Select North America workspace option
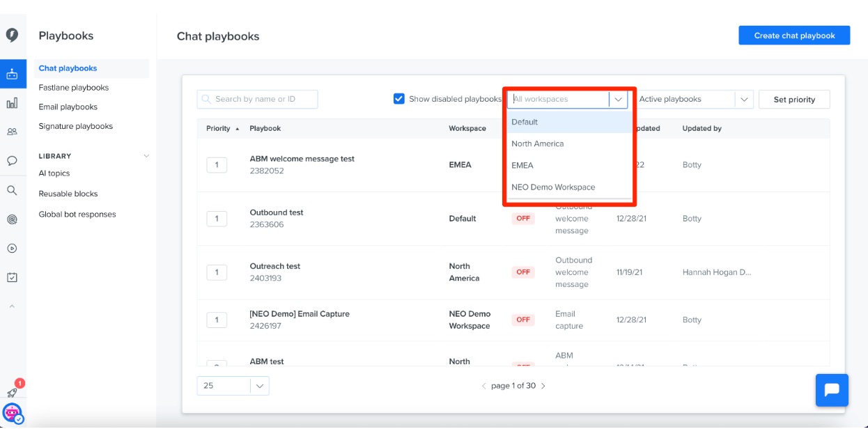Image resolution: width=868 pixels, height=429 pixels. click(569, 143)
